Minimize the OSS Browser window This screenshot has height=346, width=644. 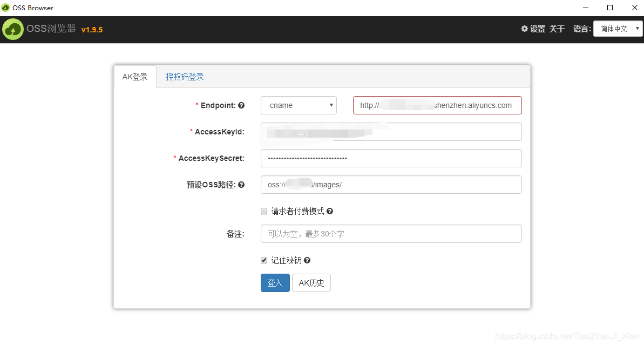(586, 8)
